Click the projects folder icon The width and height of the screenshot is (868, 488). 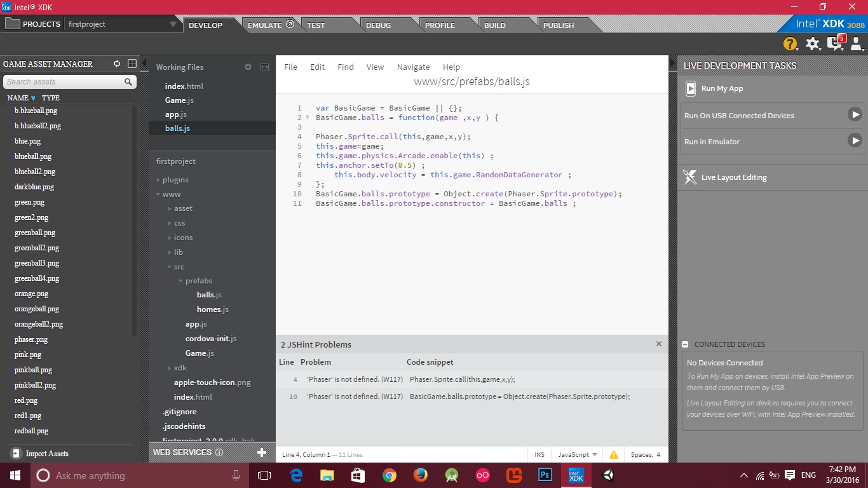tap(12, 24)
